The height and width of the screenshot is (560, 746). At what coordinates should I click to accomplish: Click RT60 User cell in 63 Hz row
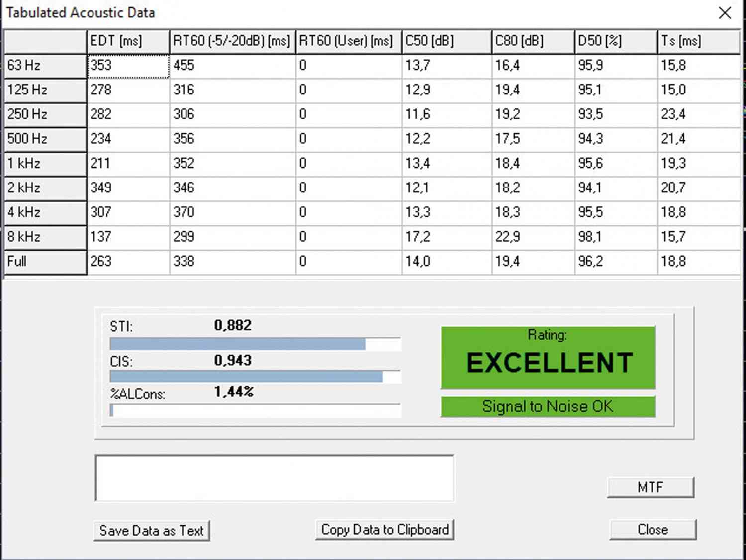pos(349,66)
